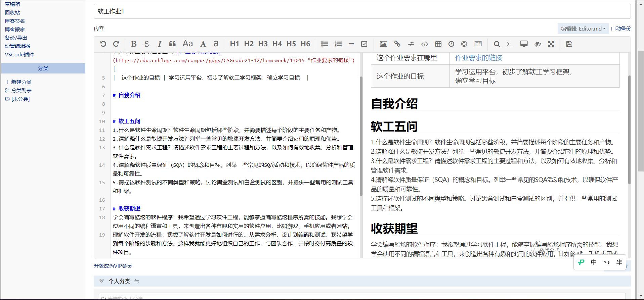
Task: Open 设置编辑器 in the sidebar
Action: click(17, 46)
